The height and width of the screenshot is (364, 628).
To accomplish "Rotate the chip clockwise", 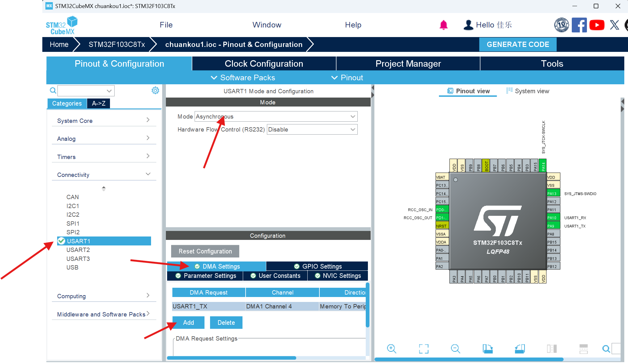I will tap(488, 349).
